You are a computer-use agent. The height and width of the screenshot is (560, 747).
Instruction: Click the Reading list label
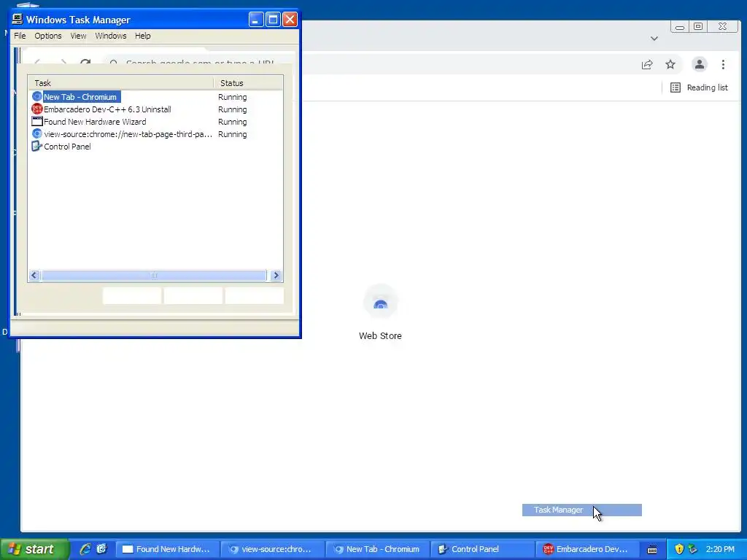point(707,87)
